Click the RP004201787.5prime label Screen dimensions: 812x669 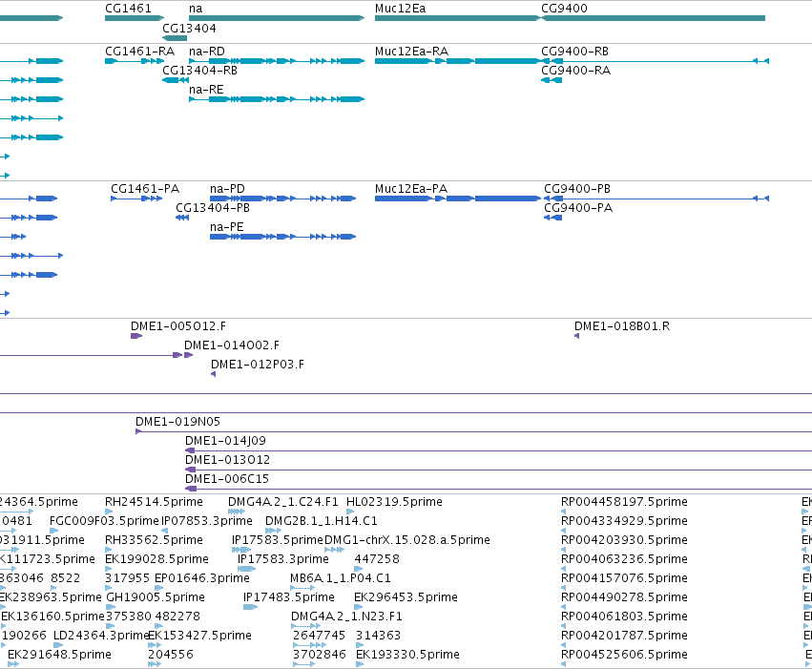pos(625,636)
